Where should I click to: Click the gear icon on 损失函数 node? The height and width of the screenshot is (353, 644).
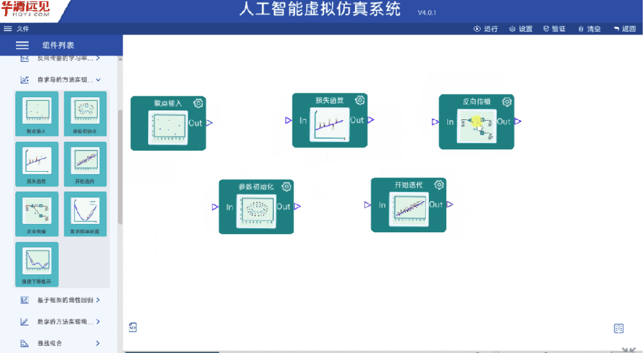(x=360, y=100)
